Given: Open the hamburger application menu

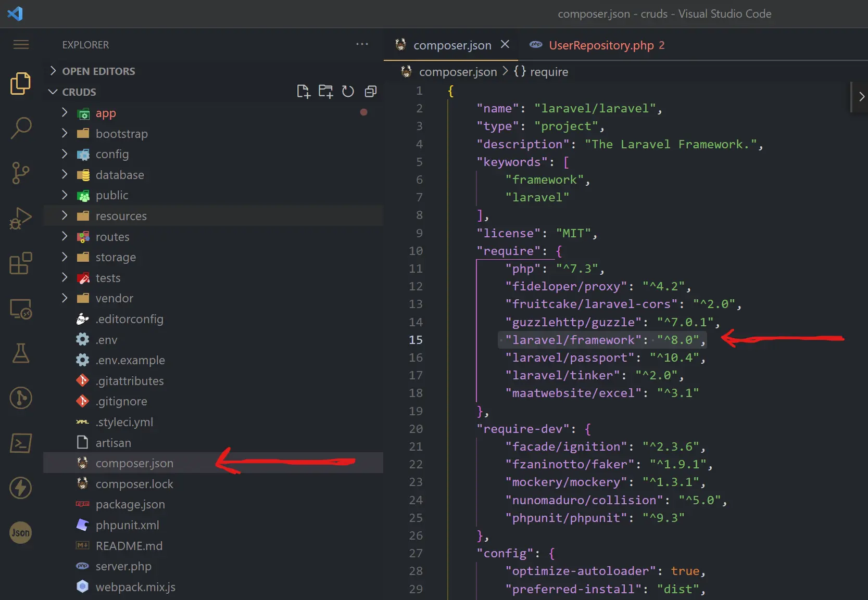Looking at the screenshot, I should (21, 45).
